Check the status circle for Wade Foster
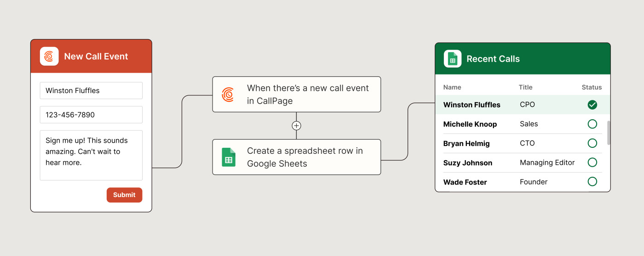Viewport: 644px width, 256px height. point(592,182)
